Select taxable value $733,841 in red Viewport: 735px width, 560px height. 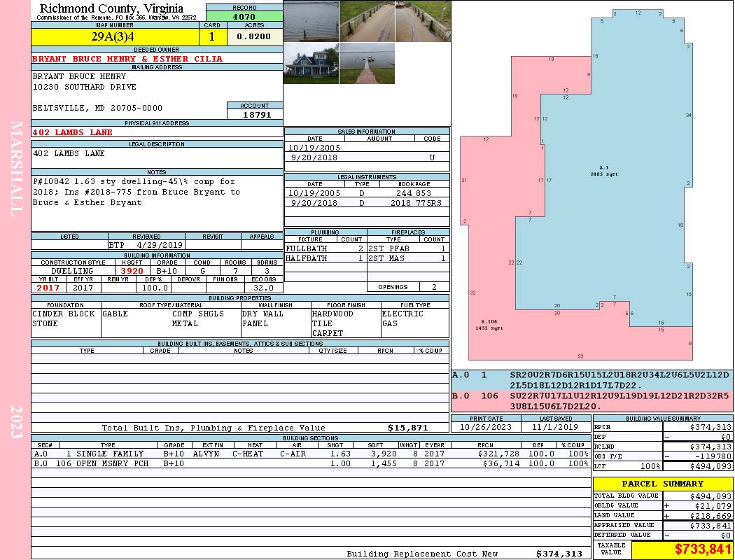pos(703,549)
